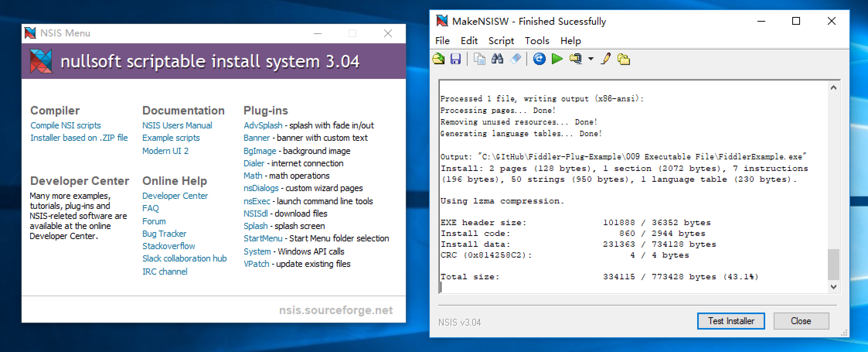Close the NSIS Menu window
Screen dimensions: 868x352
click(x=388, y=33)
